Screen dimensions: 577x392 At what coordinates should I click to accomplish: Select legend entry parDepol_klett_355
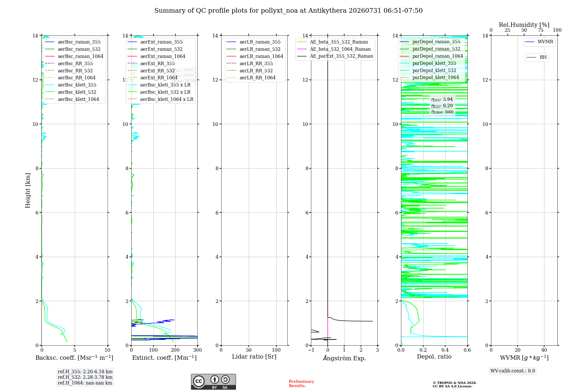pyautogui.click(x=428, y=63)
